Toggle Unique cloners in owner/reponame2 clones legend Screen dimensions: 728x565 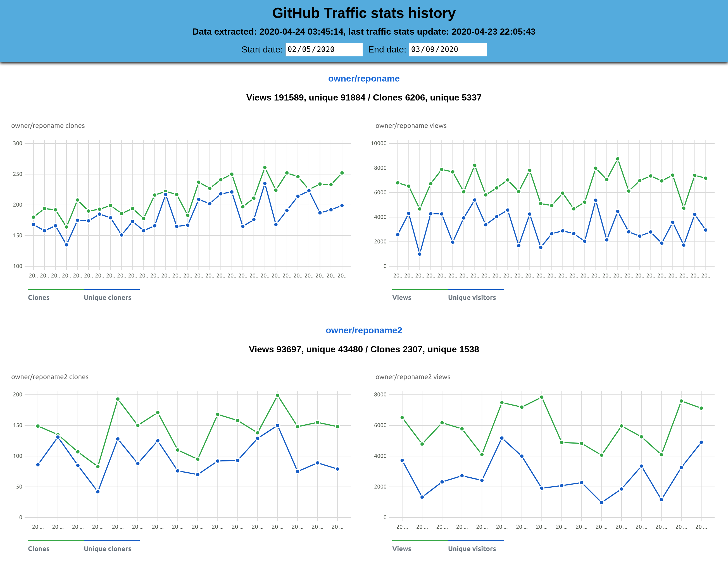tap(107, 548)
